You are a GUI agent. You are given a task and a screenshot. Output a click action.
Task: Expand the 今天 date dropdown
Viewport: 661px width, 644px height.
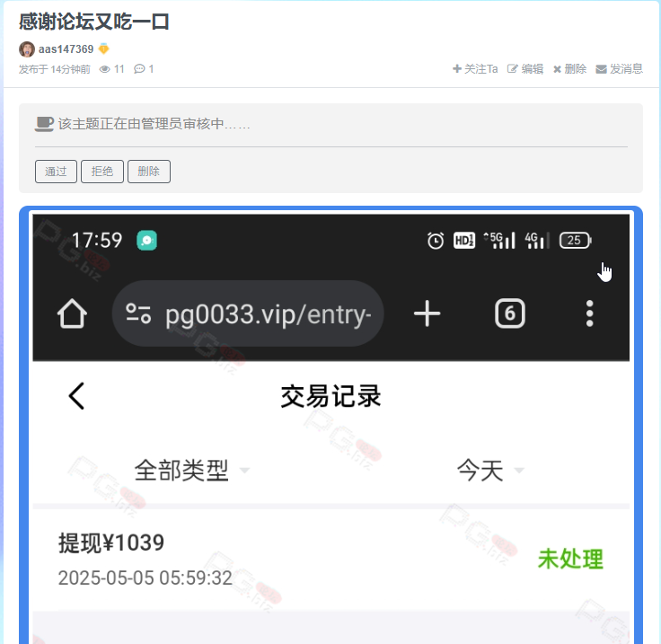(x=490, y=471)
